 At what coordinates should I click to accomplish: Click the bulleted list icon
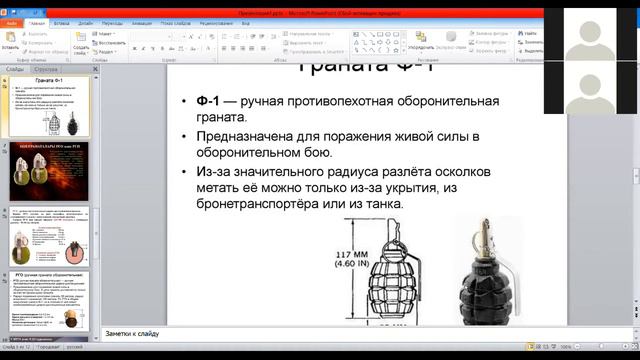(x=225, y=36)
